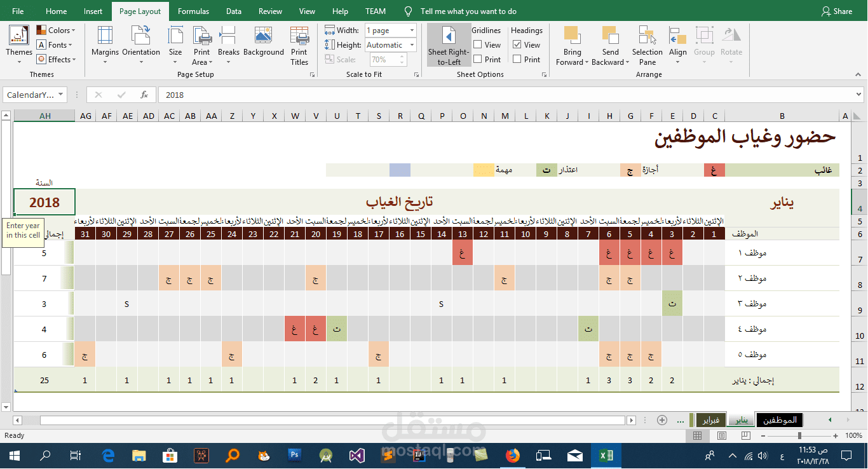Add a new sheet with plus button
This screenshot has height=469, width=868.
[x=662, y=420]
